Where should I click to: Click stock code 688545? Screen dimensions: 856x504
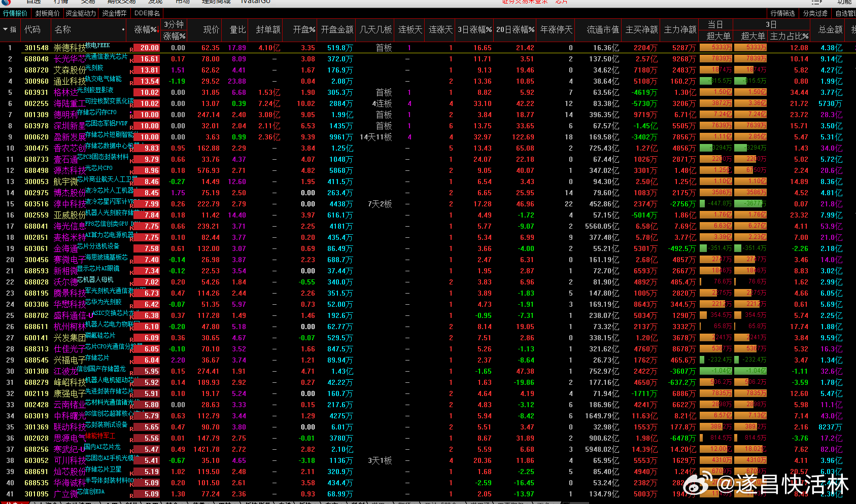click(37, 360)
